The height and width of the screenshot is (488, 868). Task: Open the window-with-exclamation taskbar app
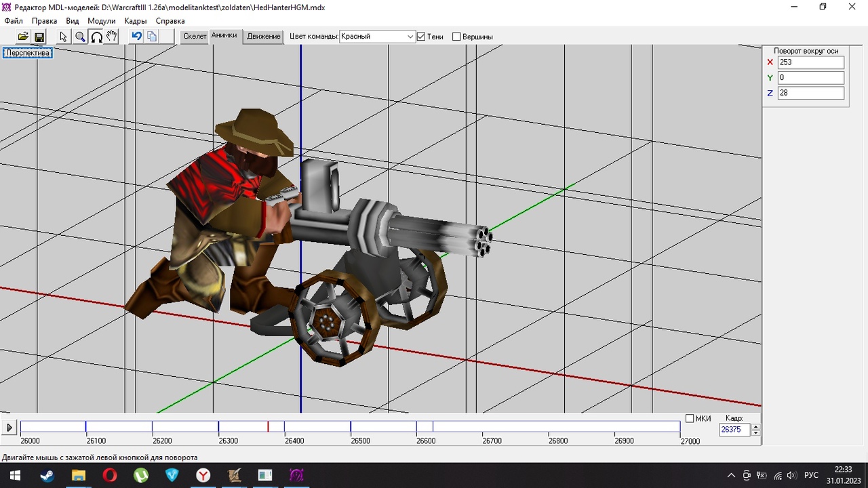[265, 475]
